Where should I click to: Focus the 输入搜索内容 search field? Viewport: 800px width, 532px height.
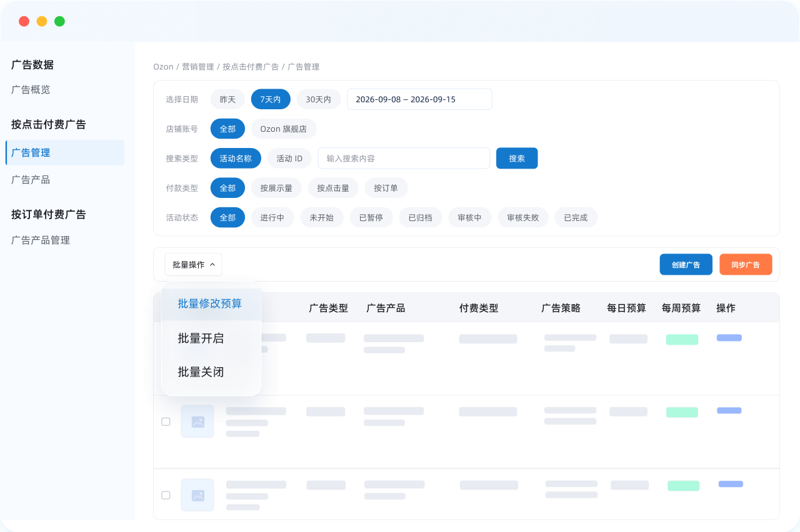click(404, 159)
